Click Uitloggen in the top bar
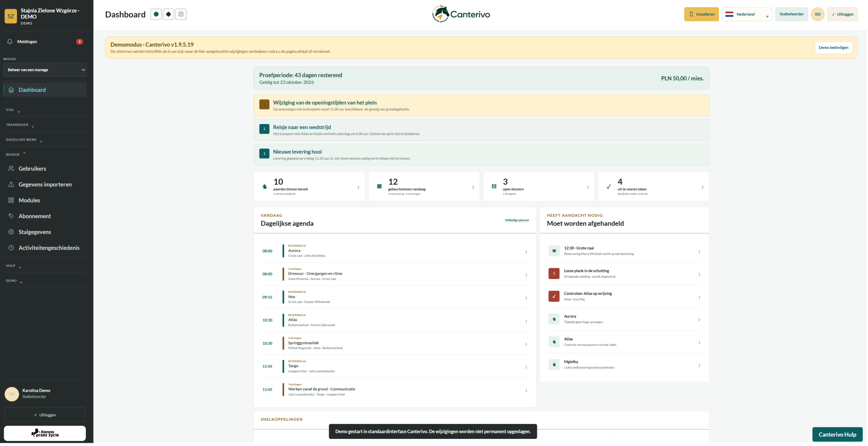The width and height of the screenshot is (868, 446). pos(843,14)
